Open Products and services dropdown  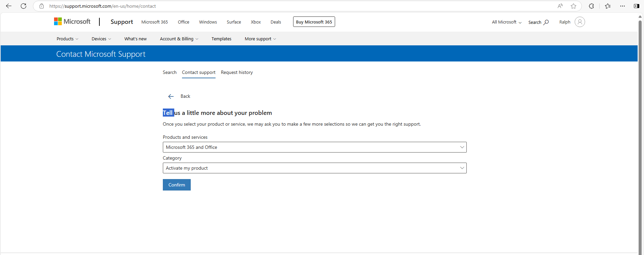click(315, 147)
